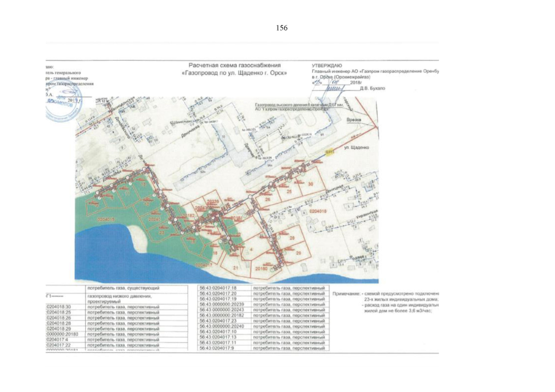
Task: Select legend row 56:43:0204017:9
Action: click(x=218, y=348)
